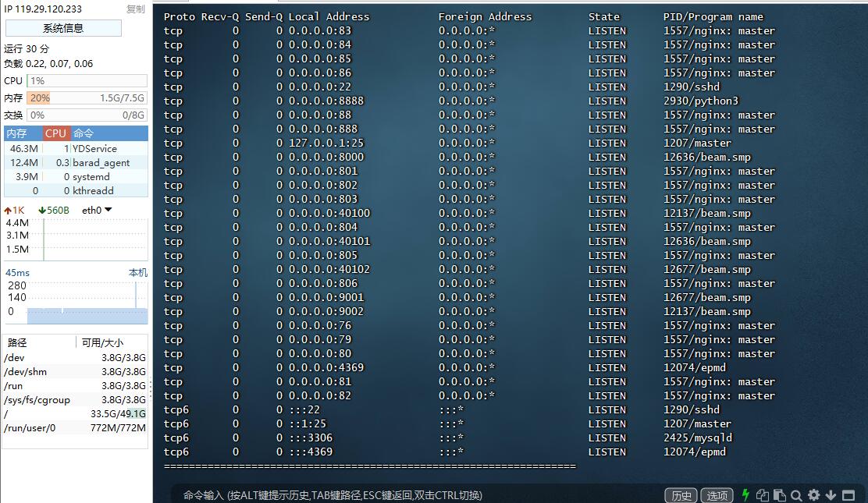The image size is (868, 503).
Task: Click the 选项 options button
Action: point(717,495)
